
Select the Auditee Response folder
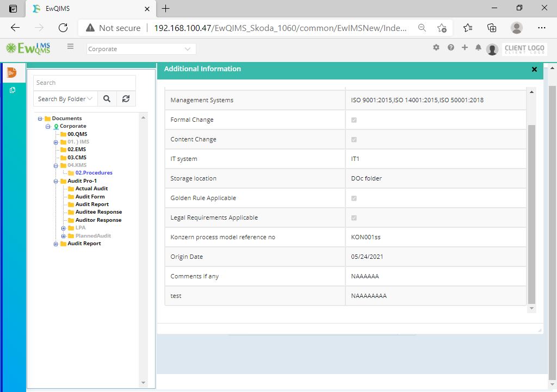coord(98,211)
